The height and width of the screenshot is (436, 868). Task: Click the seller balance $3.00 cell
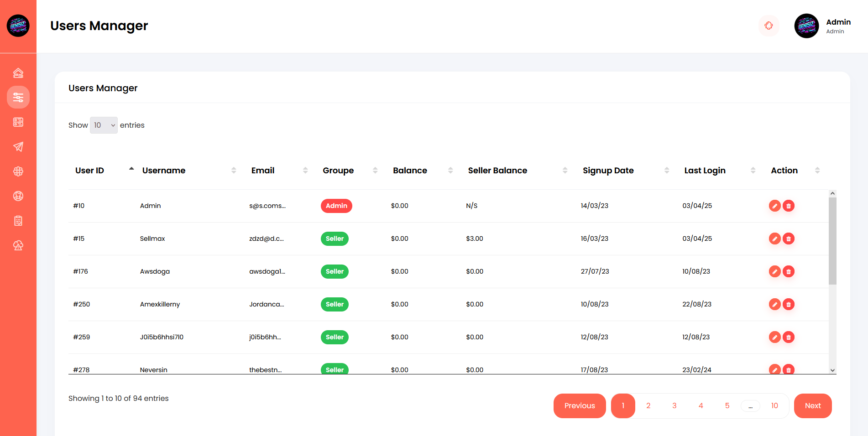[x=475, y=239]
